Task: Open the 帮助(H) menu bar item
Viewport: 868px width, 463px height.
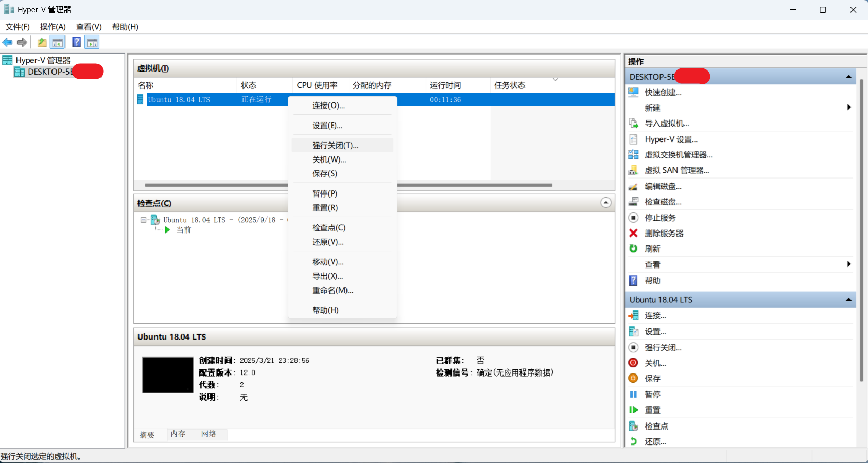Action: click(x=125, y=27)
